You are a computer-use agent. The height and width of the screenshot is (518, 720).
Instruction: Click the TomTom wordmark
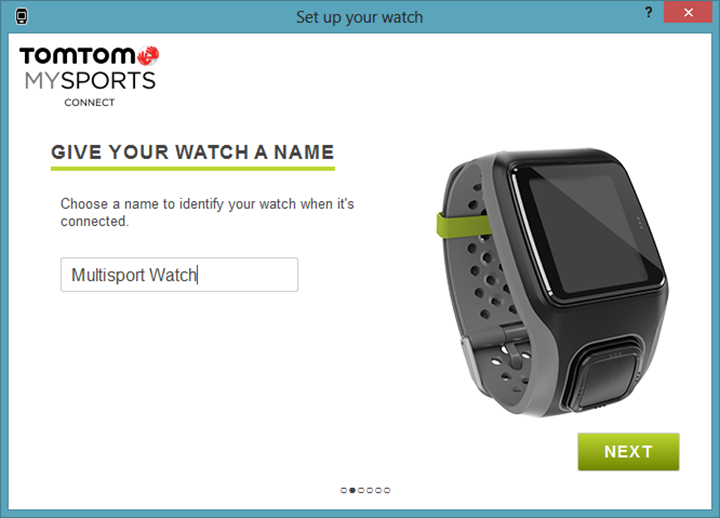click(78, 56)
